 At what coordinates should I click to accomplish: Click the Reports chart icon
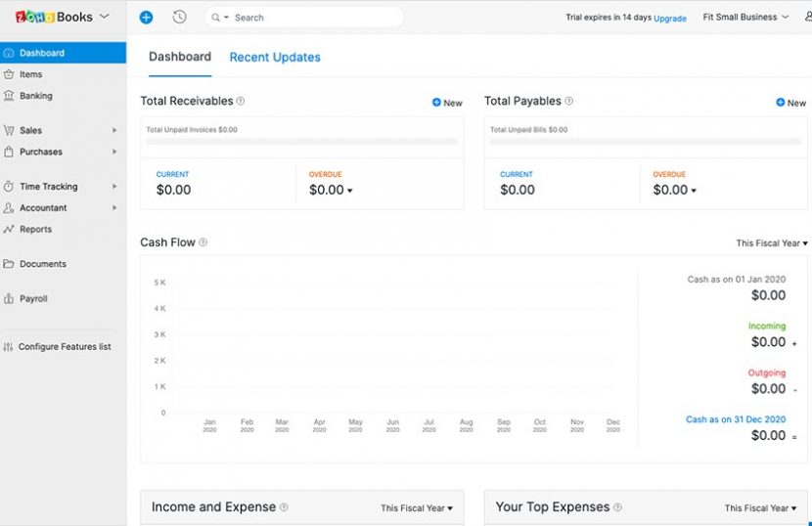pyautogui.click(x=9, y=229)
